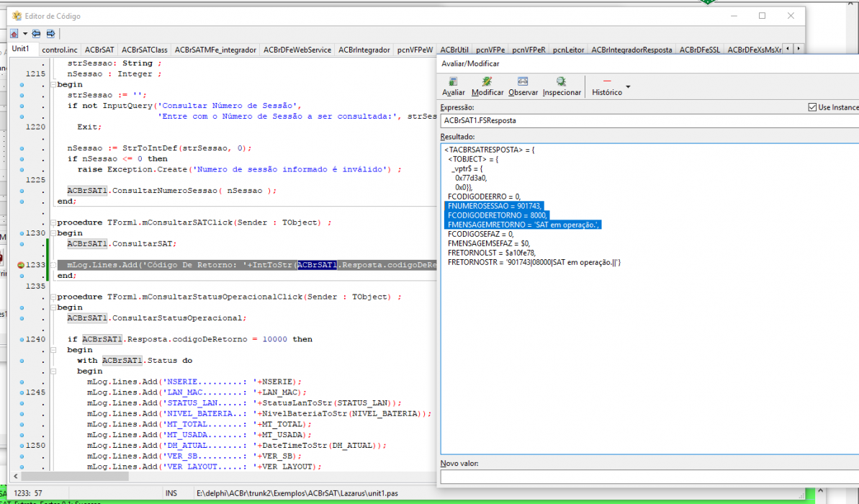
Task: Click the Expressão input field
Action: (649, 120)
